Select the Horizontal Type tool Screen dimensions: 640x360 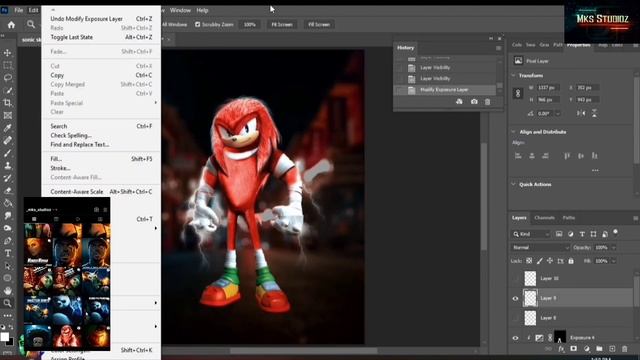coord(7,253)
